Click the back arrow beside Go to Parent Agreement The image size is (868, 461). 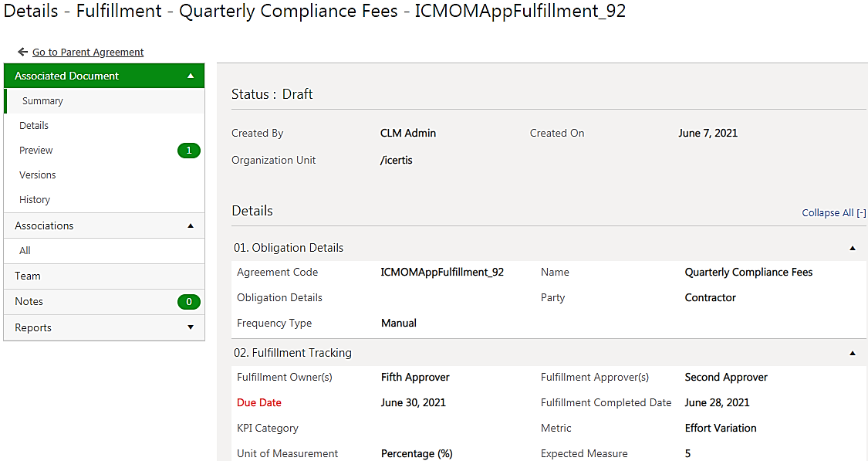22,53
